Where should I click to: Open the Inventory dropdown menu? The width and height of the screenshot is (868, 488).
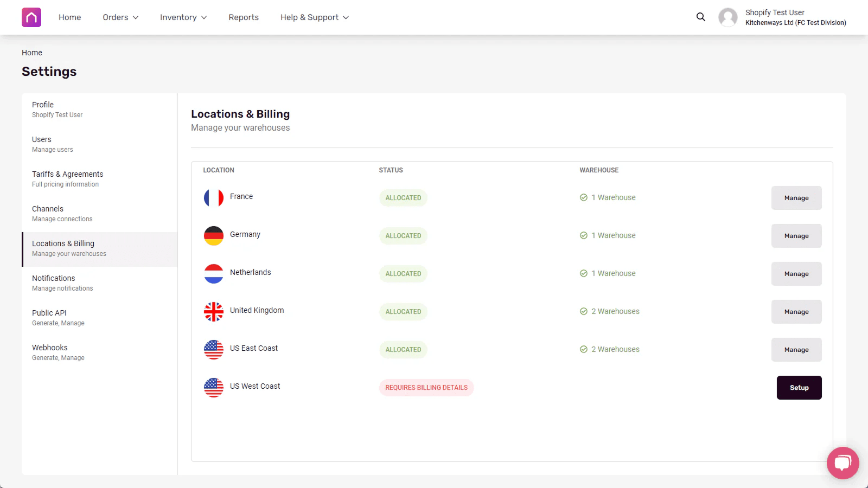(x=183, y=17)
